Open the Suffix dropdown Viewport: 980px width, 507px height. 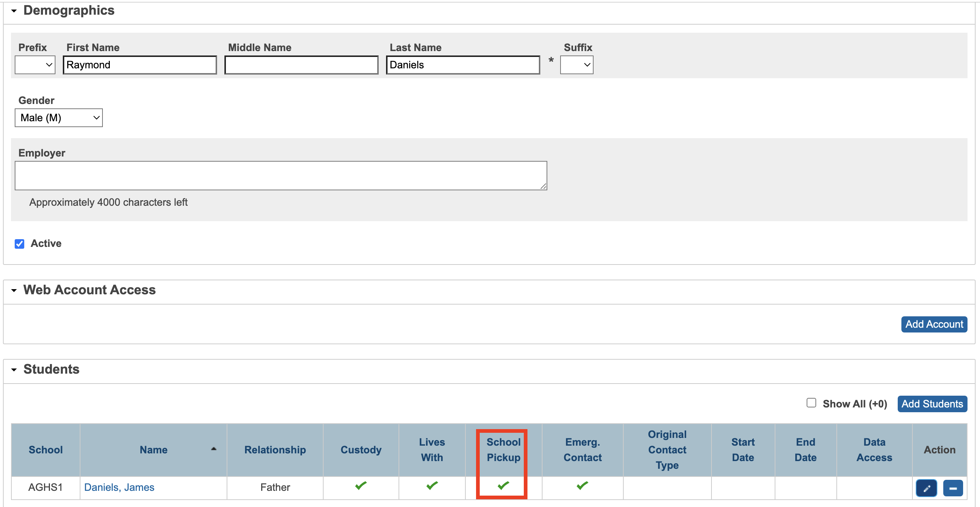576,65
